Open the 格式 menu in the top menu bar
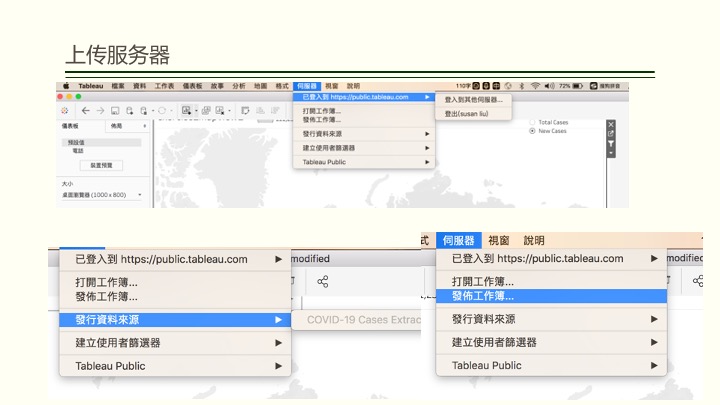Image resolution: width=720 pixels, height=405 pixels. [x=282, y=86]
